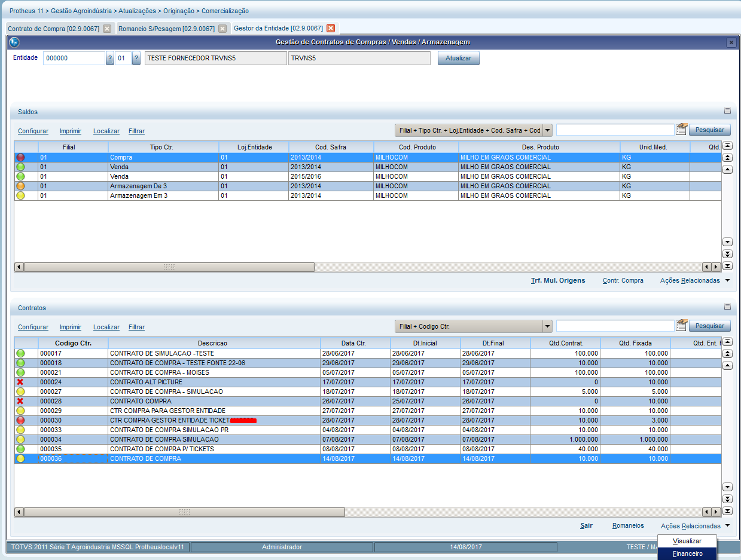The height and width of the screenshot is (560, 741).
Task: Expand Ações Relacionadas in the Contratos panel
Action: click(x=696, y=526)
